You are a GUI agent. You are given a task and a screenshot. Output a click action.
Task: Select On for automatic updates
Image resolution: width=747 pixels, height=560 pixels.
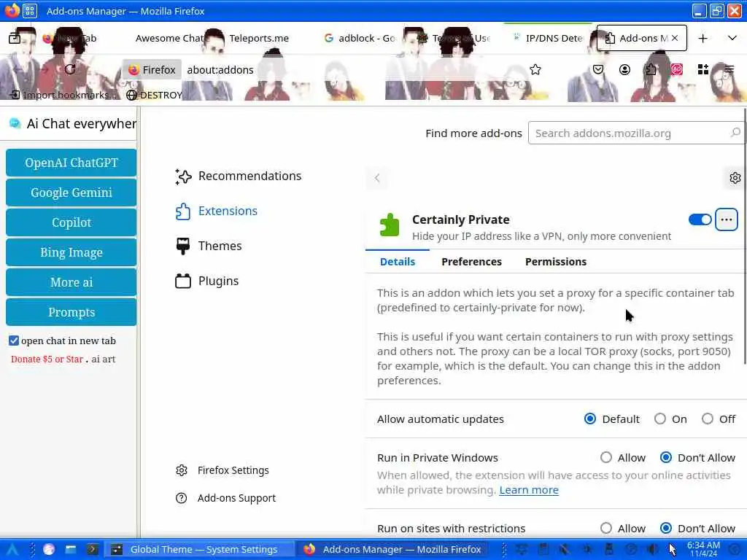pos(659,419)
